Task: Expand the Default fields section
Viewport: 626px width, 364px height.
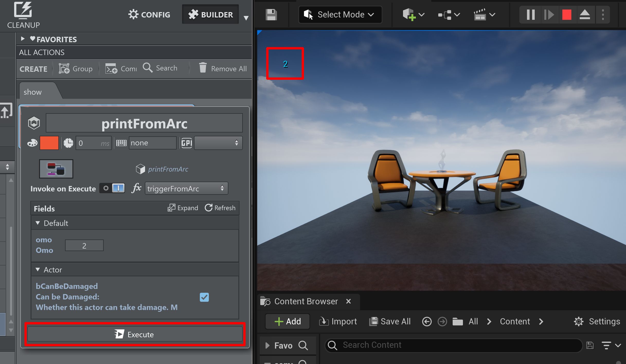Action: click(39, 223)
